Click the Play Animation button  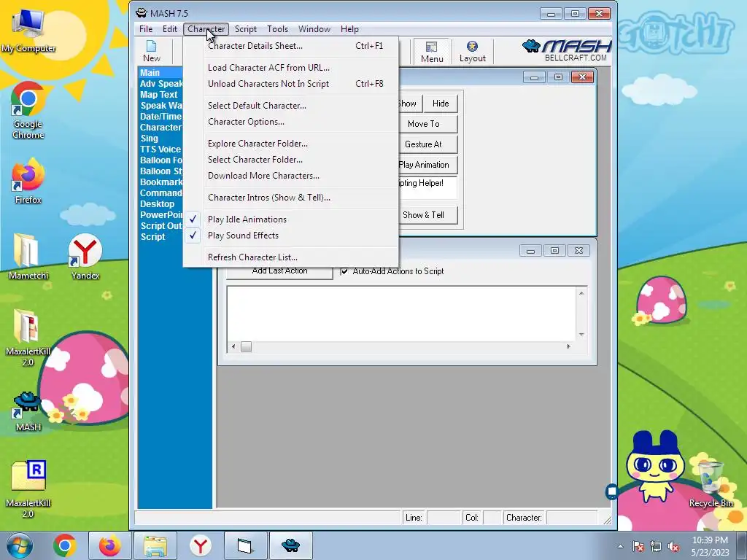(427, 165)
